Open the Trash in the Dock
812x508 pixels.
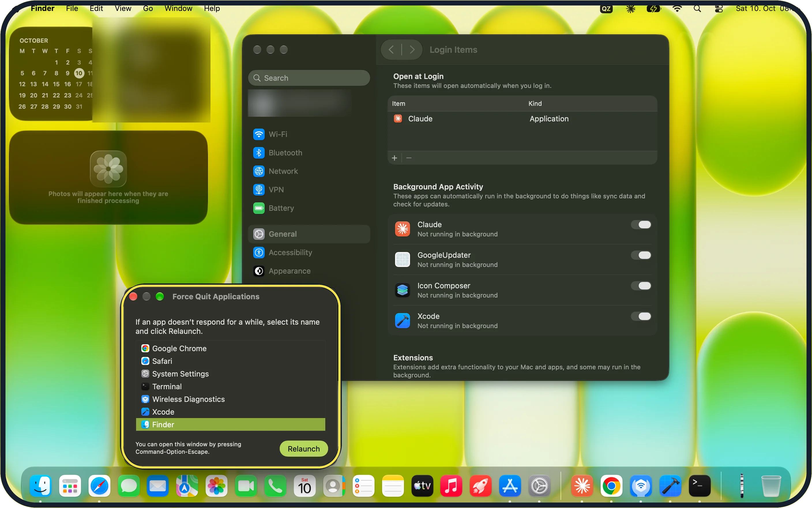pos(771,486)
